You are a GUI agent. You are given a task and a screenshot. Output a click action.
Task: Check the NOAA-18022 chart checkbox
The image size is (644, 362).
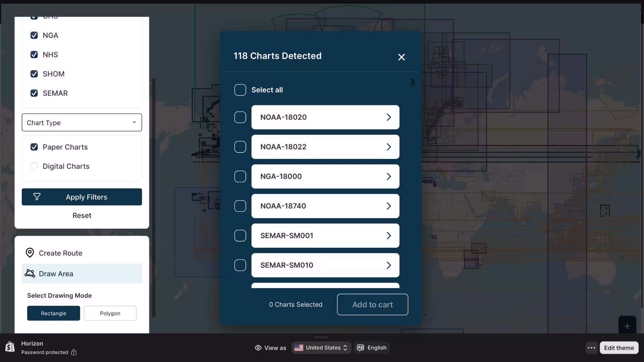[x=240, y=147]
